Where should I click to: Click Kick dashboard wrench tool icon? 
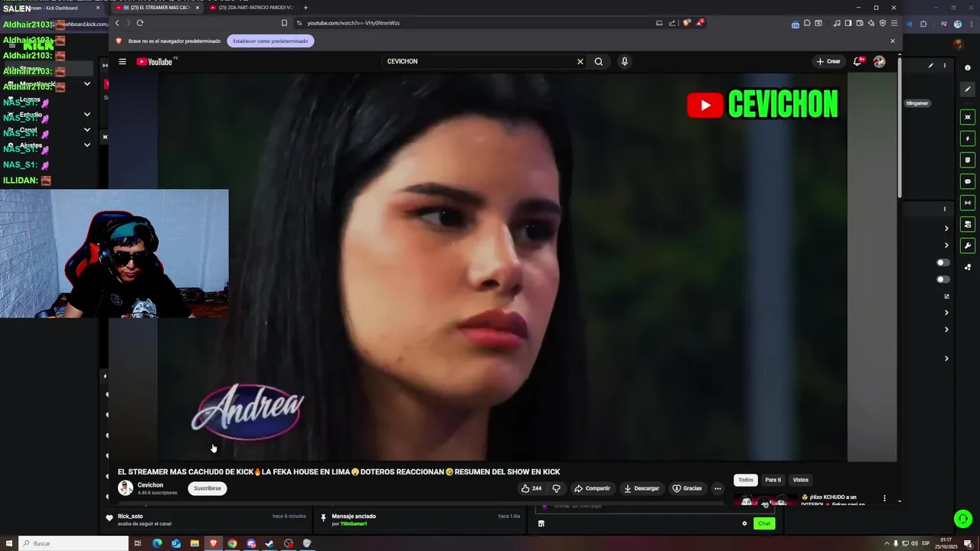click(x=968, y=246)
